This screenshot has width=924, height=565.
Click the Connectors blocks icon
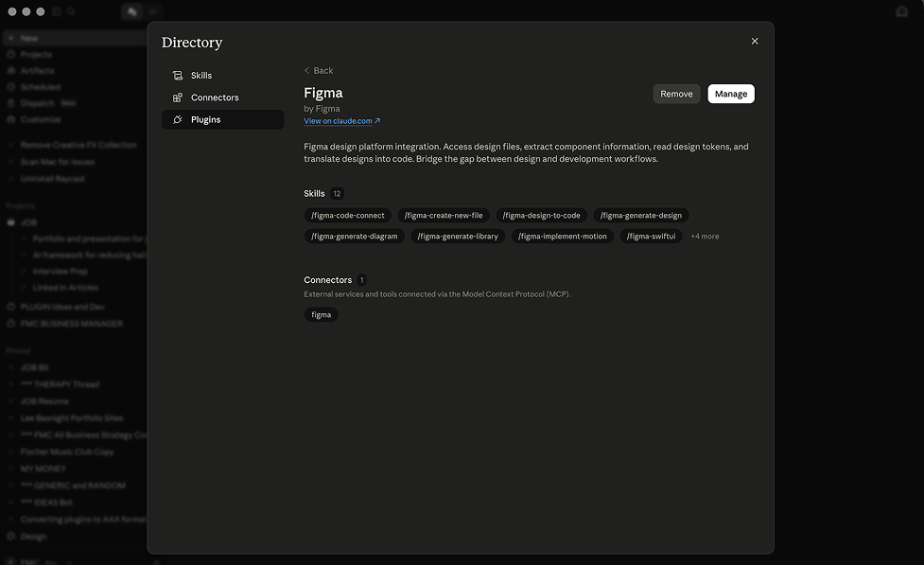click(x=178, y=97)
